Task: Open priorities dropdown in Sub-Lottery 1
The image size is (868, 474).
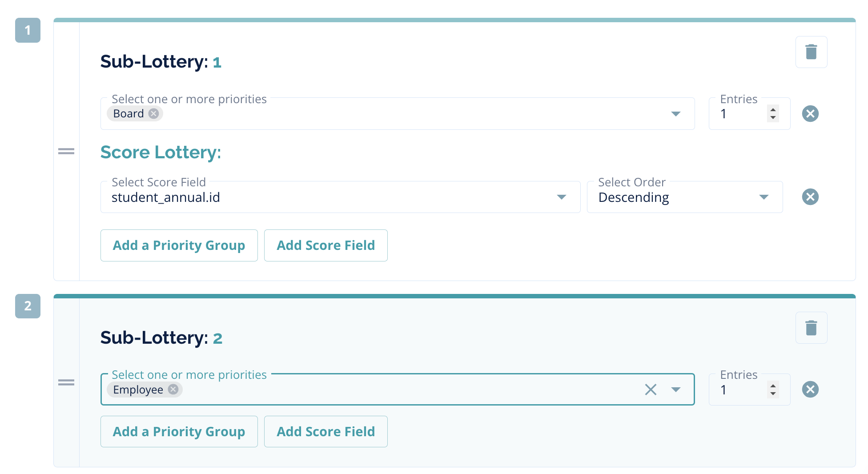Action: click(675, 114)
